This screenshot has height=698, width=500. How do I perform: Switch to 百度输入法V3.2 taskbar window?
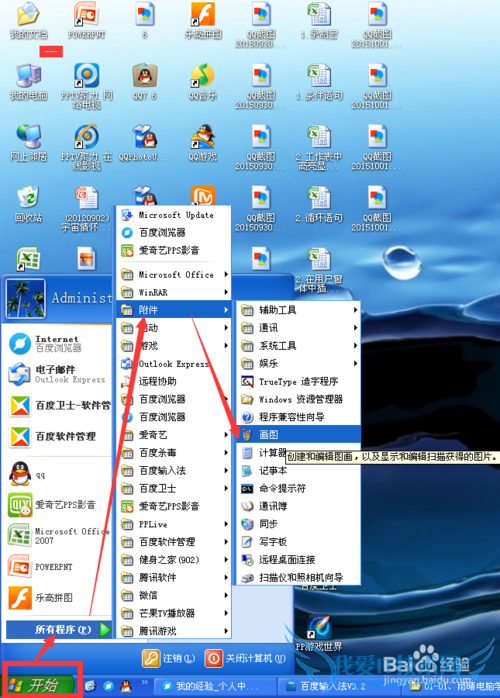click(338, 686)
